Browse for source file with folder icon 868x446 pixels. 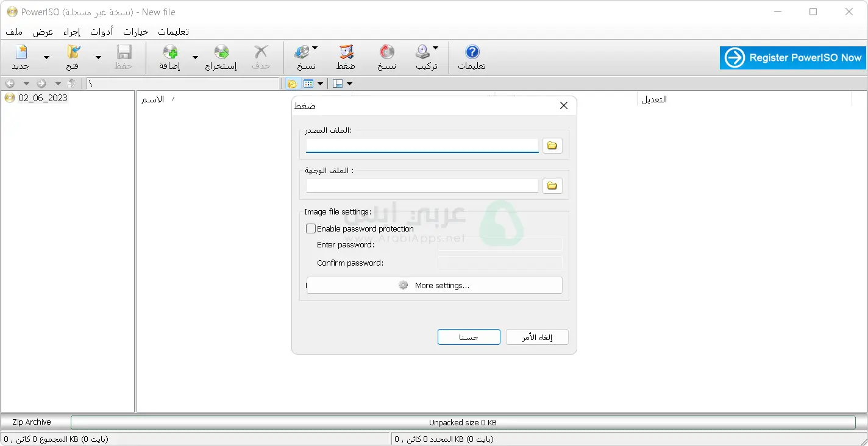[552, 146]
